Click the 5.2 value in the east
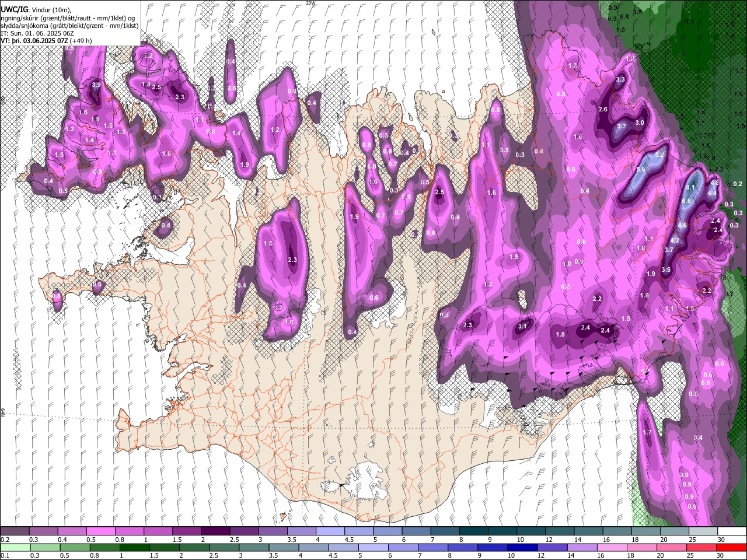The width and height of the screenshot is (747, 560). pos(660,155)
